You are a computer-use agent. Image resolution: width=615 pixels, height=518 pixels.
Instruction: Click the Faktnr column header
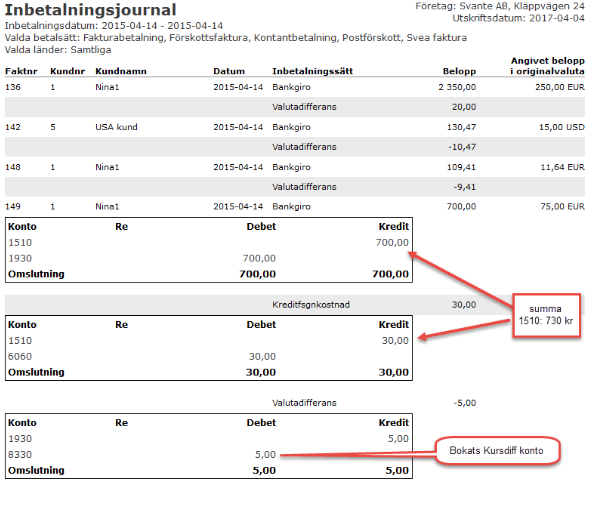[20, 72]
